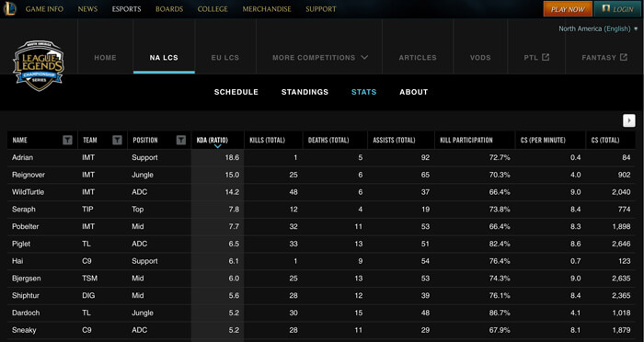The height and width of the screenshot is (342, 644).
Task: Open the Boards menu item
Action: coord(169,9)
